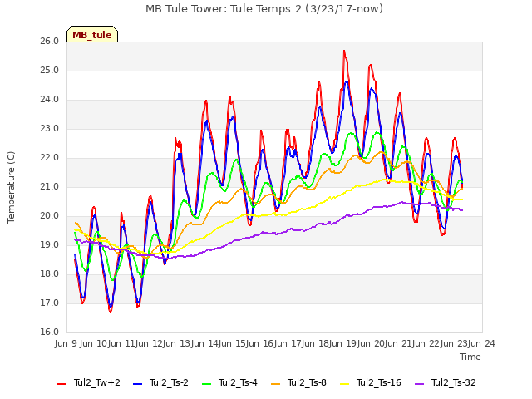The image size is (532, 399).
Task: Click the Jun 14 x-axis label
Action: tap(204, 344)
